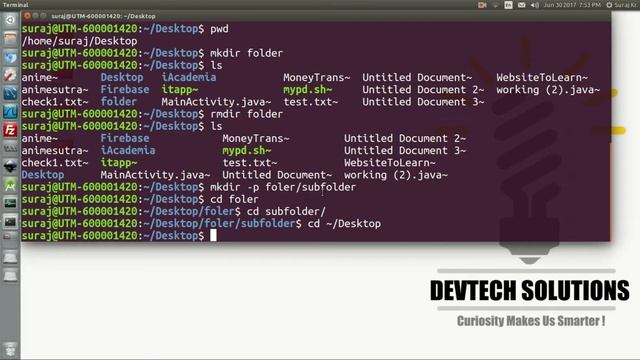Open the lower mounted drive dock icon
640x360 pixels.
point(10,276)
